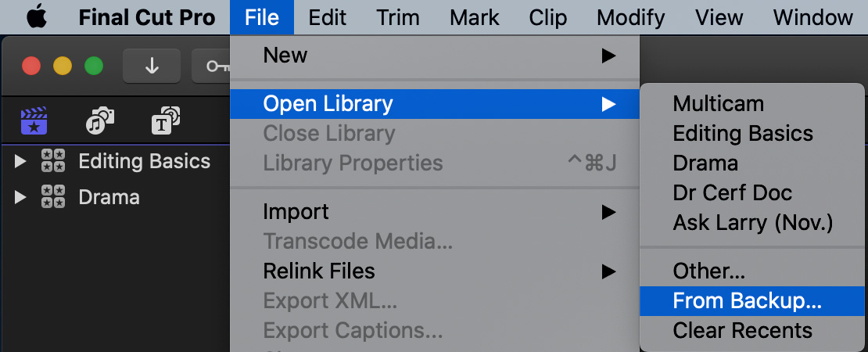Image resolution: width=868 pixels, height=352 pixels.
Task: Show the Photos and Audio sidebar
Action: [100, 120]
